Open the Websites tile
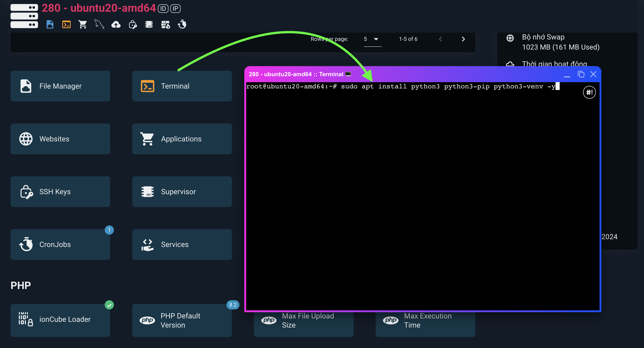Screen dimensions: 644x348 [60, 139]
